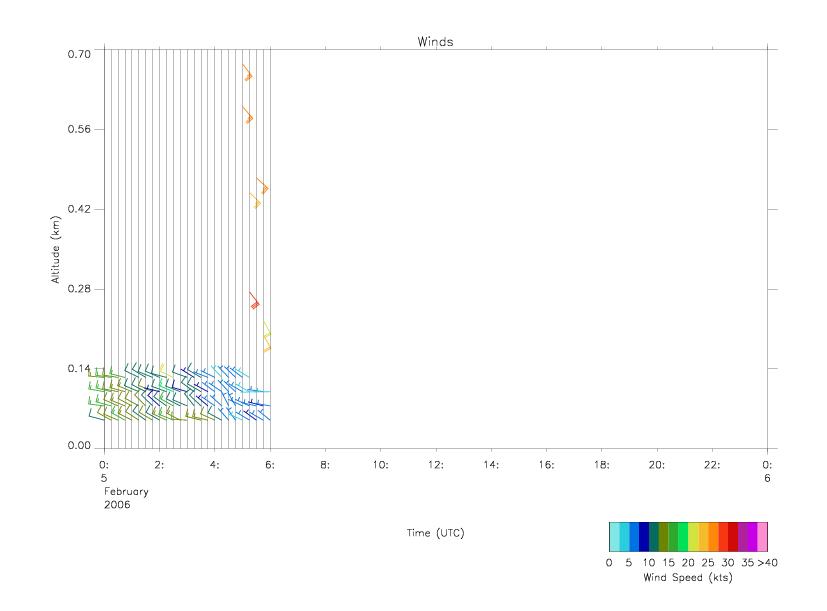Select the "15" wind speed legend label
Viewport: 827px width, 611px height.
(x=668, y=562)
